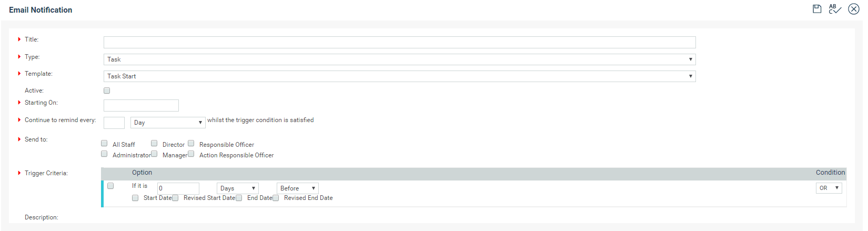Viewport: 868px width, 231px height.
Task: Enable the Active checkbox
Action: 107,91
